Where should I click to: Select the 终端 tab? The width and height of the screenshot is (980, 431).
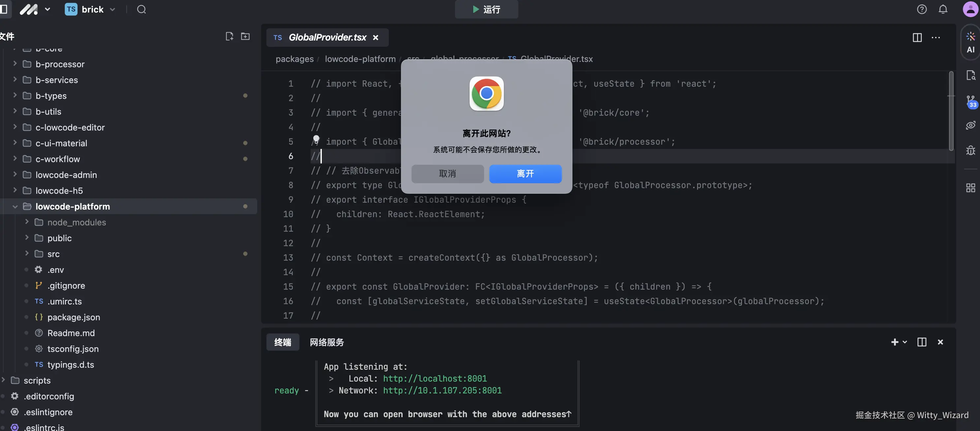click(x=283, y=342)
